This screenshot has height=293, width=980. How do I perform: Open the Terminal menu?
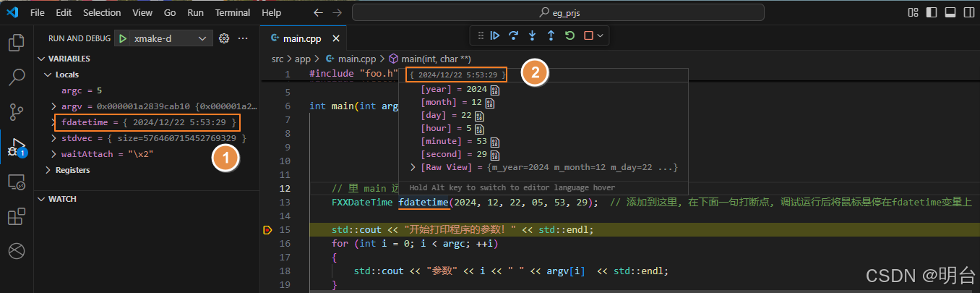(233, 13)
